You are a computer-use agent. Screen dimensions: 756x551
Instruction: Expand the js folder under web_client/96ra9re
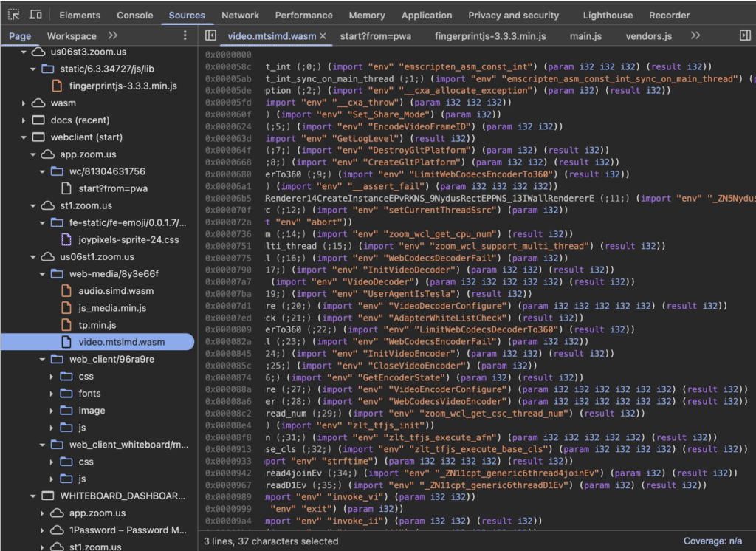click(52, 428)
